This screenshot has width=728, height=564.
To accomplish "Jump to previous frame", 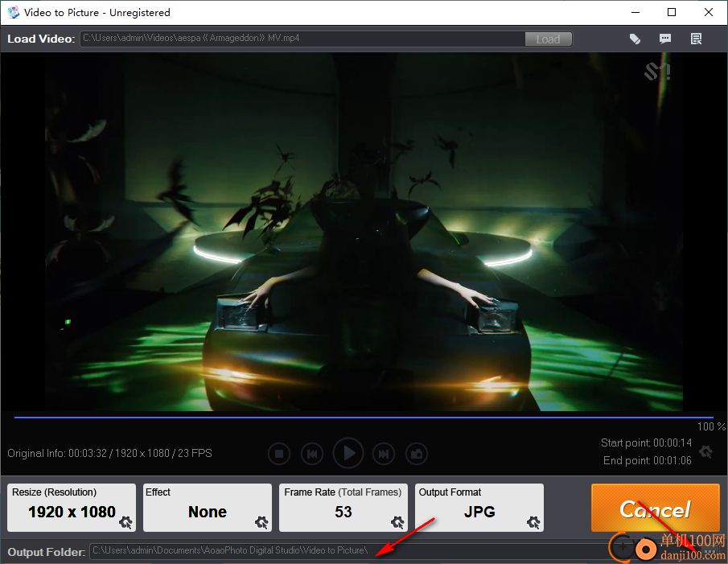I will [x=312, y=454].
